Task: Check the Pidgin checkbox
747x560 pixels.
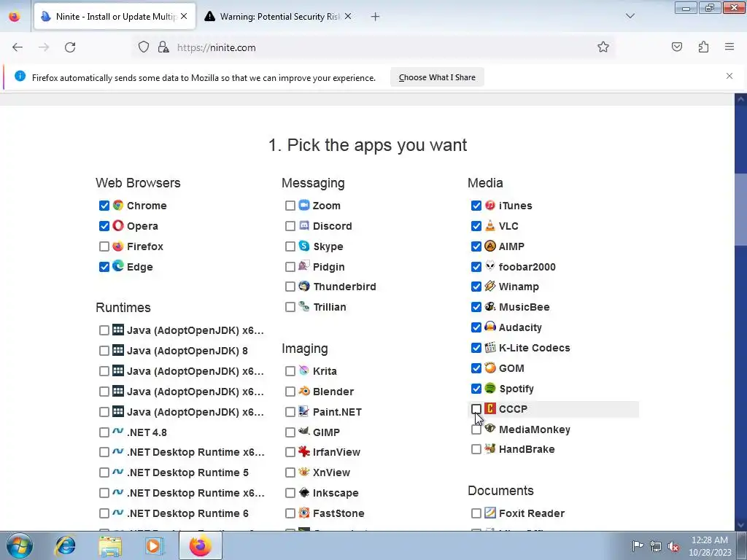Action: (290, 267)
